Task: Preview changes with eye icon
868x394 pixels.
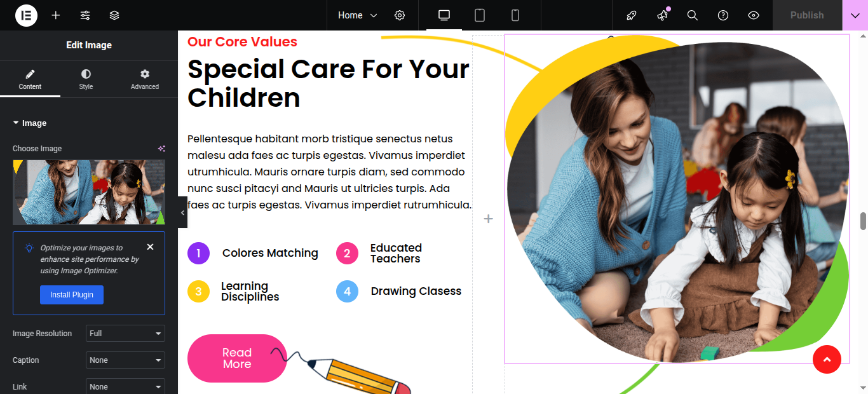Action: tap(754, 15)
